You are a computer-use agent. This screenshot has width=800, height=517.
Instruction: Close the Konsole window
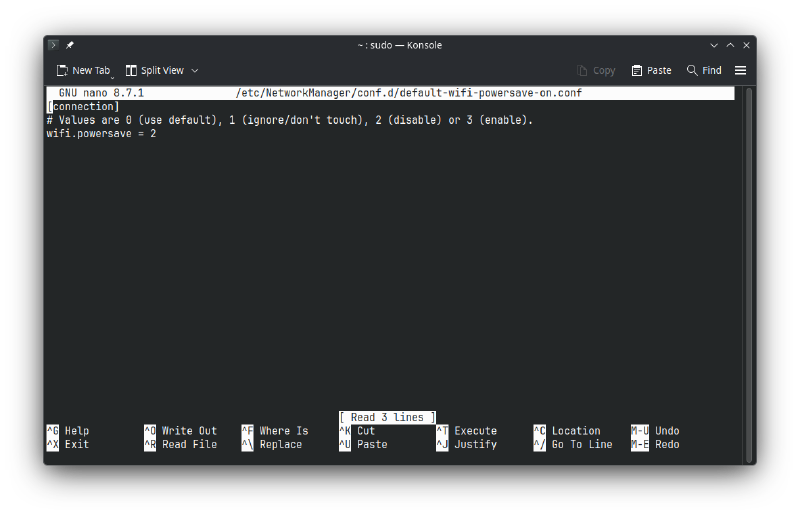pyautogui.click(x=746, y=45)
